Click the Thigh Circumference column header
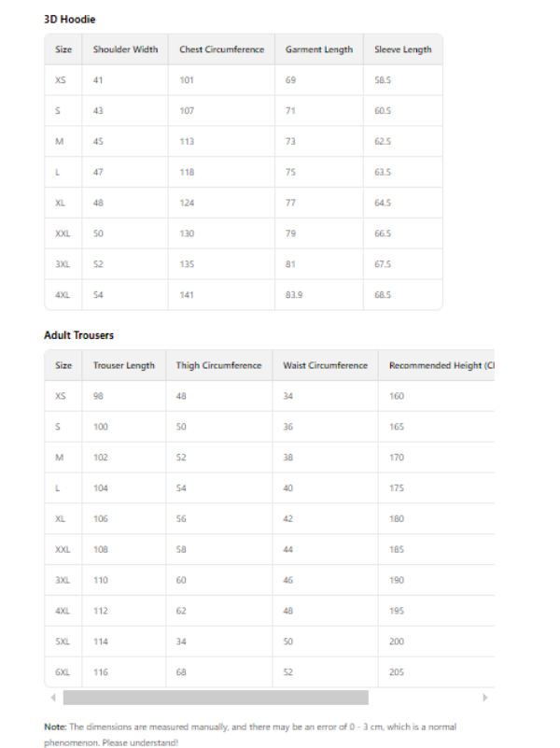This screenshot has height=748, width=560. pyautogui.click(x=218, y=365)
